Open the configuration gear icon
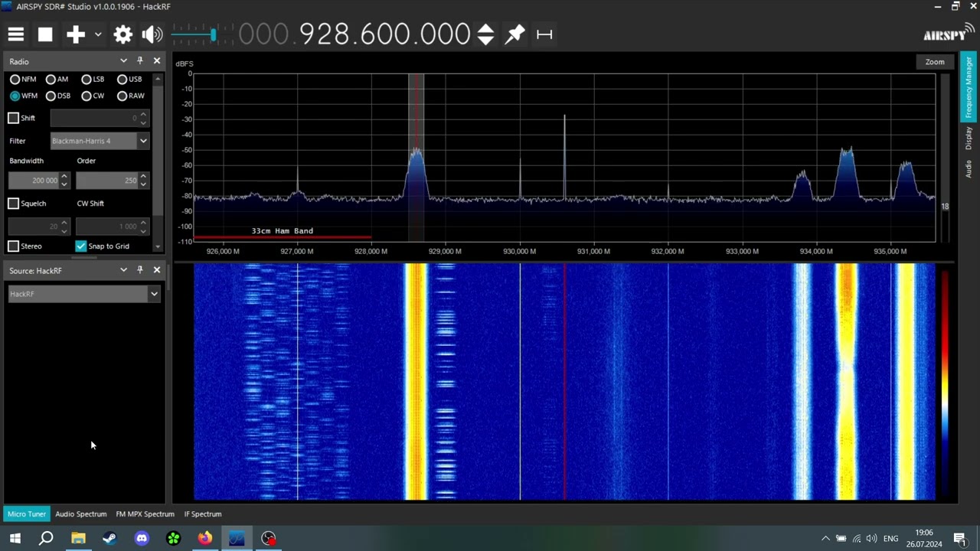 click(123, 34)
